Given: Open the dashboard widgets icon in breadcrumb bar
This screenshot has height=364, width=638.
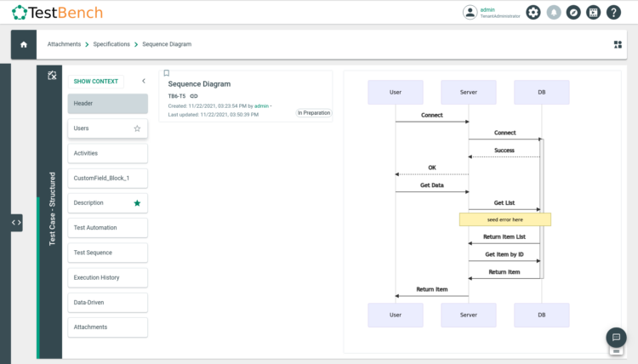Looking at the screenshot, I should [618, 44].
